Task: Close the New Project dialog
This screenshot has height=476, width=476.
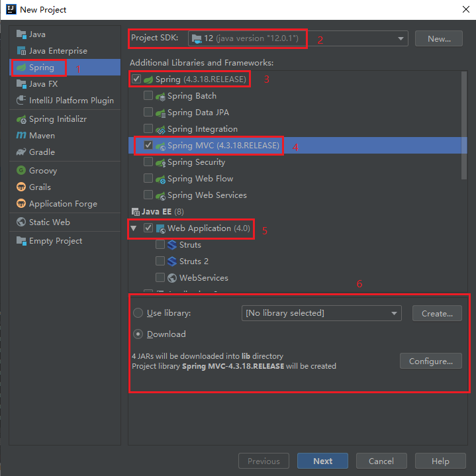Action: (x=465, y=9)
